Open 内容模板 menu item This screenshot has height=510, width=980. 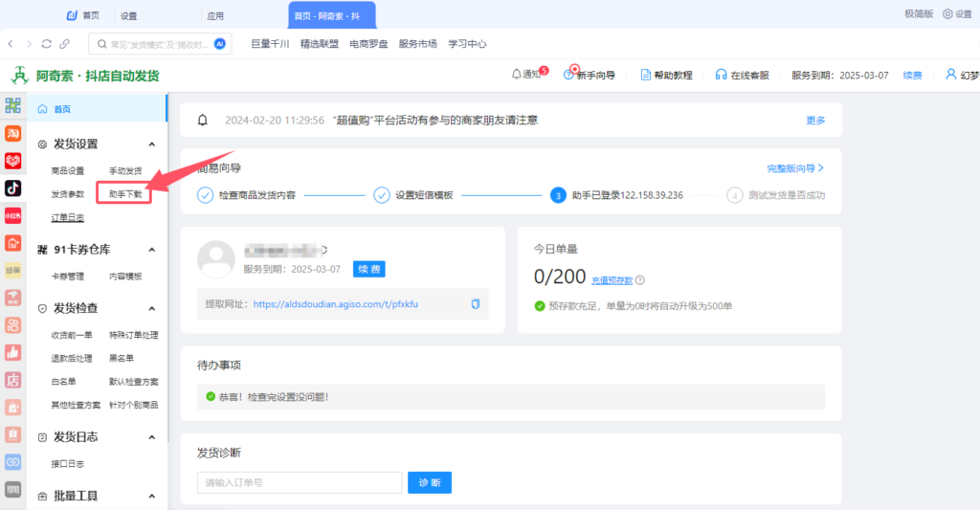point(125,277)
